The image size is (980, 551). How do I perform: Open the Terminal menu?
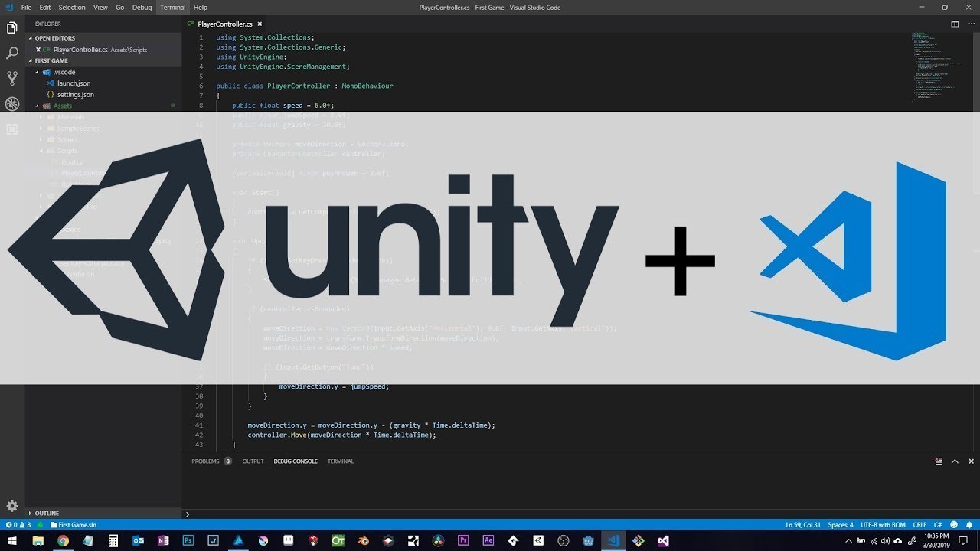click(173, 7)
